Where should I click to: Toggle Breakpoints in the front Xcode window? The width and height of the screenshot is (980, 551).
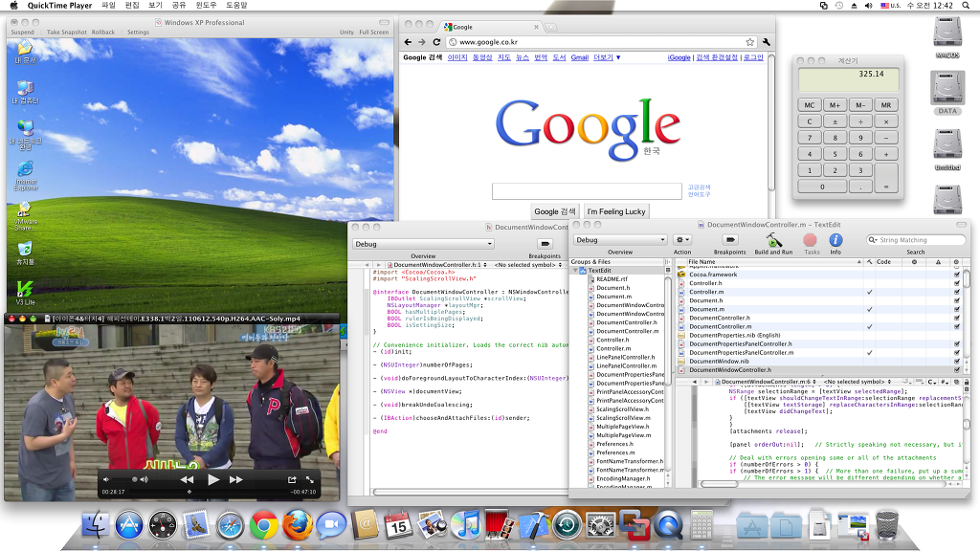[x=729, y=240]
